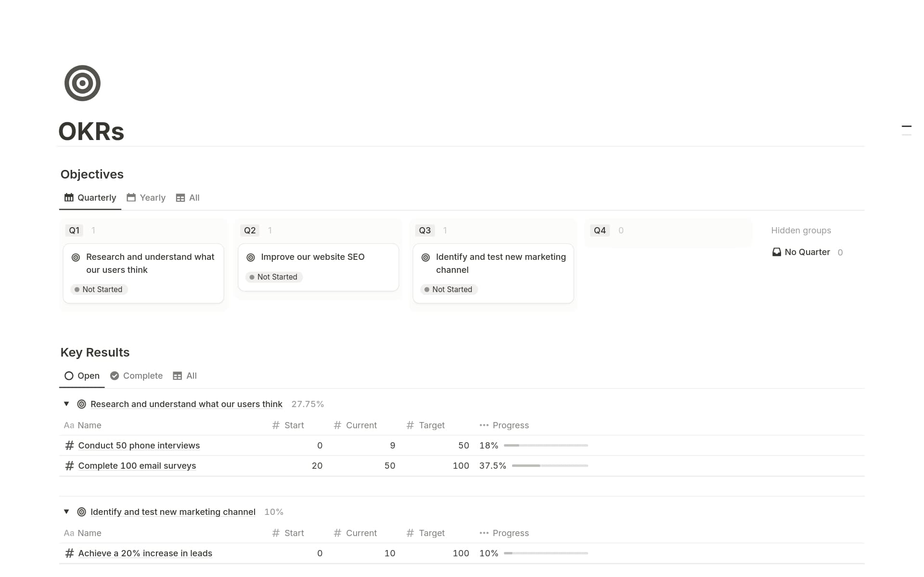Click target icon beside Identify and test group header
924x577 pixels.
click(82, 512)
